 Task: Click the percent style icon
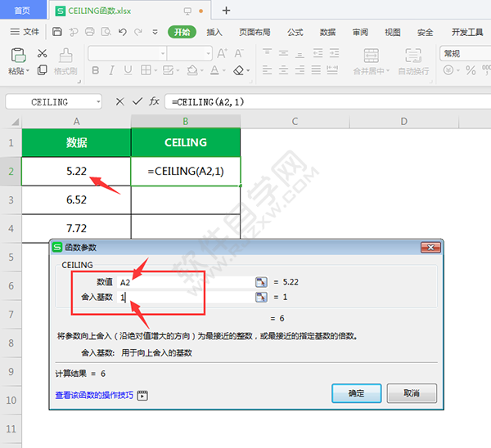coord(471,70)
